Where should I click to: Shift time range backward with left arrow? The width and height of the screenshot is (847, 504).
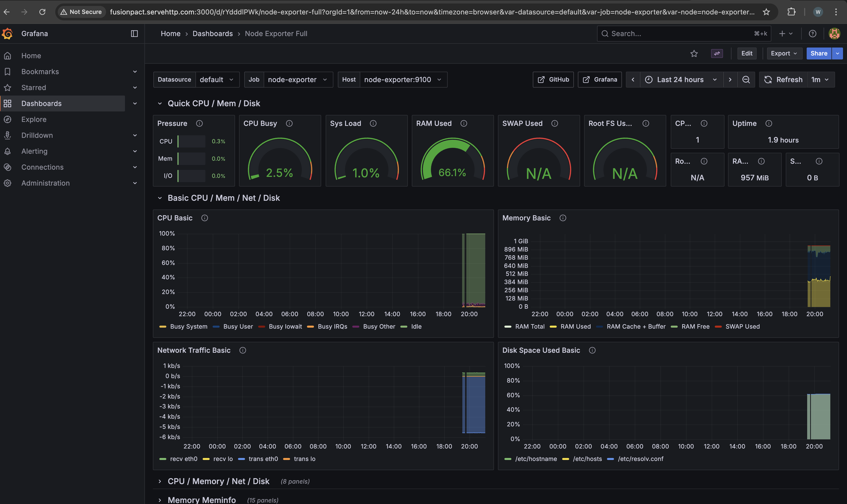tap(633, 79)
